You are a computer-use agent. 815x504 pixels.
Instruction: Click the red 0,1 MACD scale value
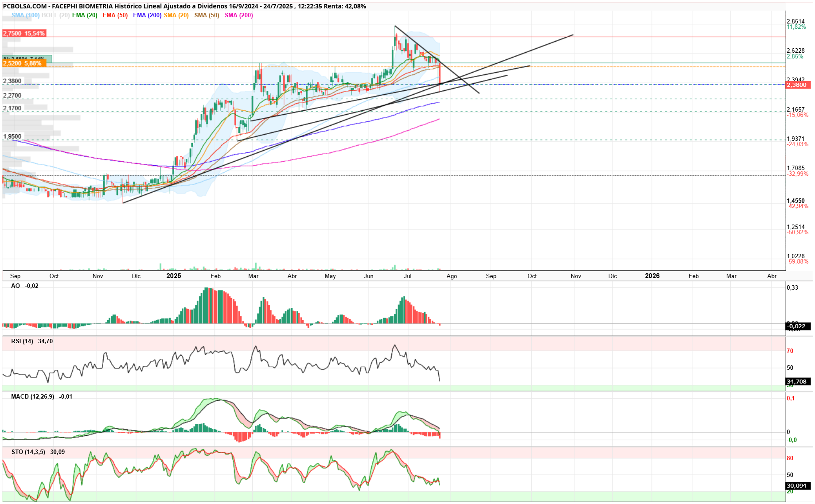point(791,399)
